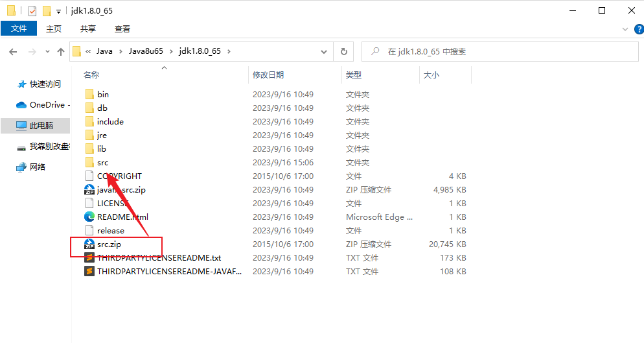
Task: Sort by the 大小 column header
Action: 431,75
